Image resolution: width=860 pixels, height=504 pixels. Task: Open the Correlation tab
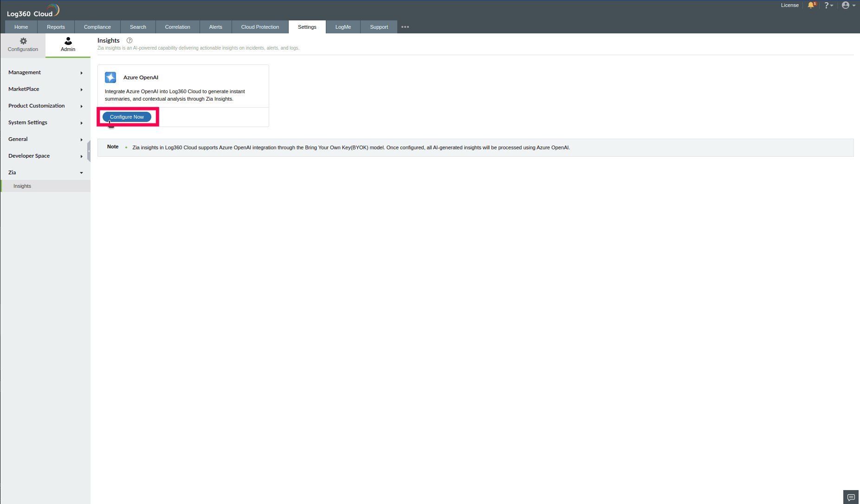(x=177, y=26)
